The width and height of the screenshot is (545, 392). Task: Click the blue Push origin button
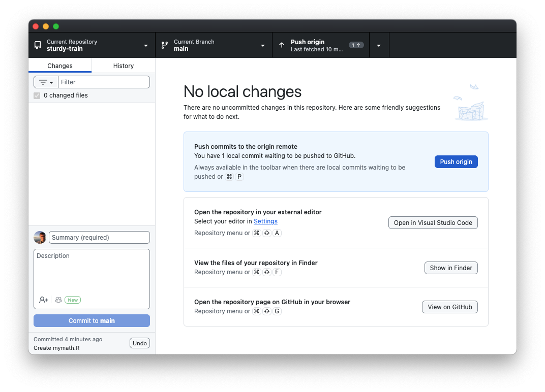coord(456,162)
